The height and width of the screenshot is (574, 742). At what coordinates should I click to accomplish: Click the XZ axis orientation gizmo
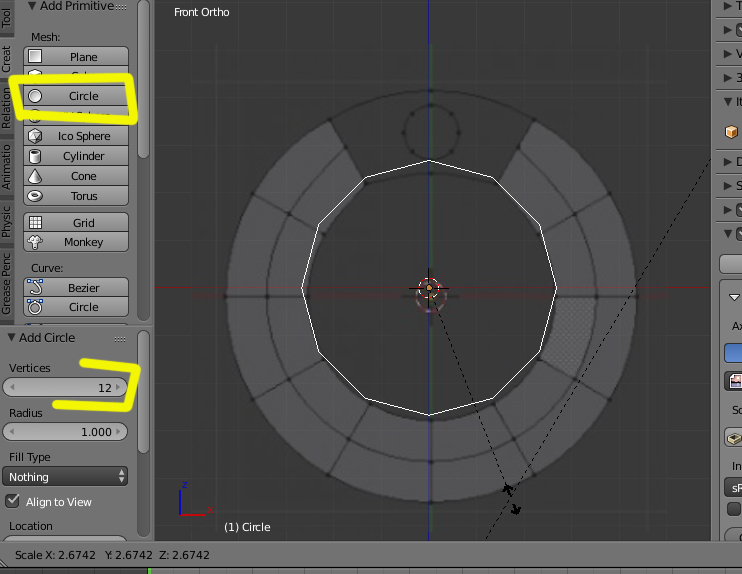coord(195,499)
